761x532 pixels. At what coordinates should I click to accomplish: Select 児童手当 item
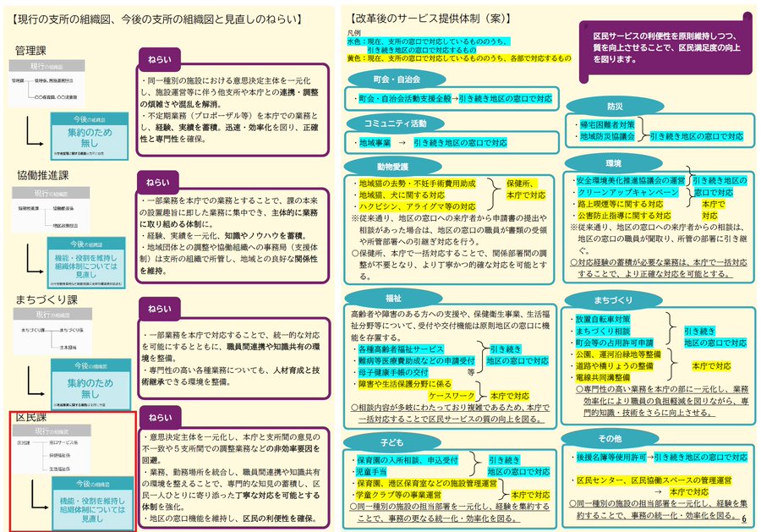(x=372, y=472)
